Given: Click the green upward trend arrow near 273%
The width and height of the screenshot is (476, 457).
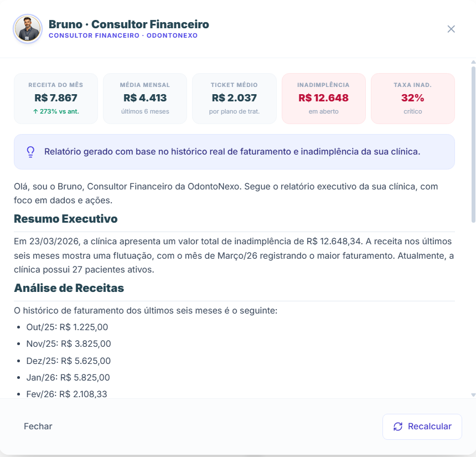Looking at the screenshot, I should (x=35, y=111).
